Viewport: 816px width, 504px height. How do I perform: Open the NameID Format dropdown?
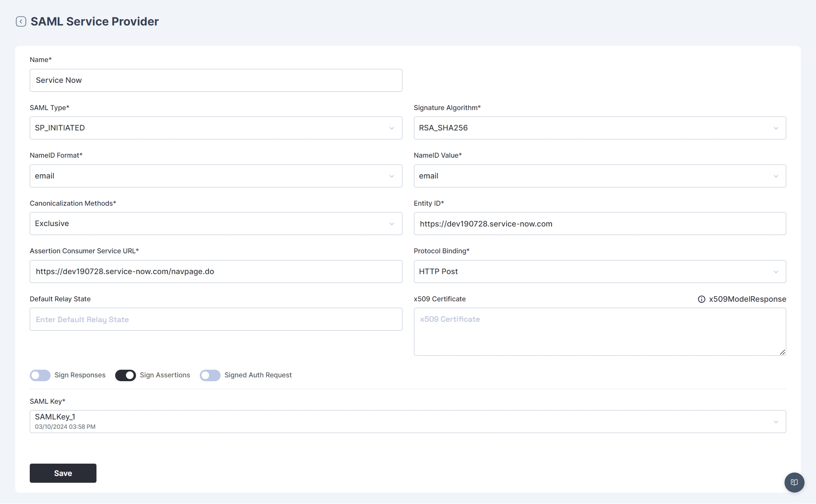[215, 176]
